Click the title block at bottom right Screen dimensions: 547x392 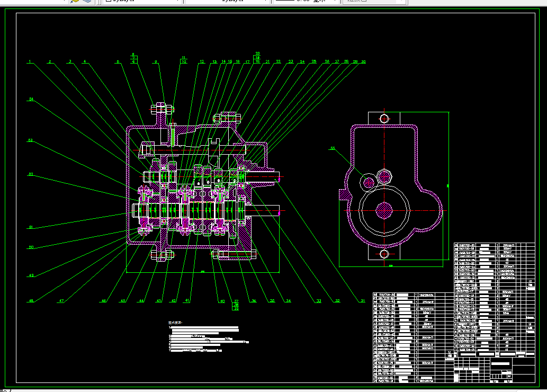(x=495, y=370)
